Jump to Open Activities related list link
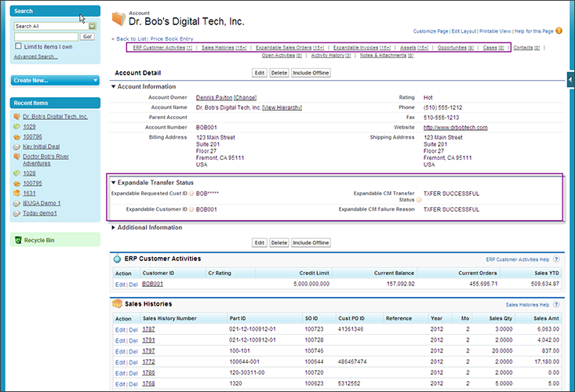575x392 pixels. click(282, 56)
